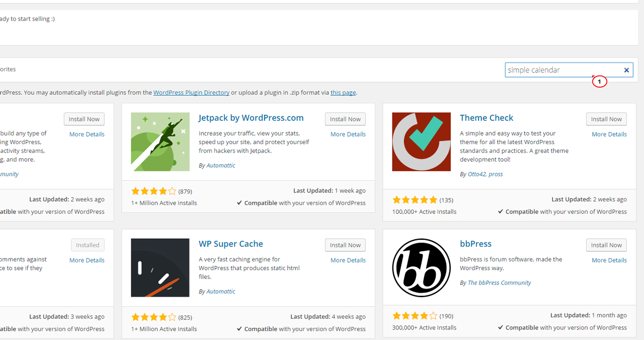Click the disabled Installed button
The height and width of the screenshot is (340, 644).
click(x=88, y=245)
